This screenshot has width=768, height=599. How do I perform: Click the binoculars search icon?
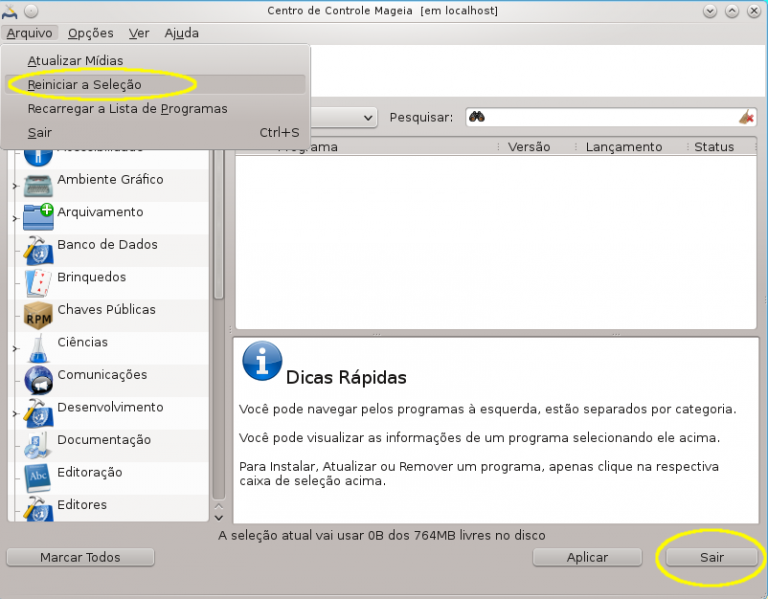coord(477,117)
